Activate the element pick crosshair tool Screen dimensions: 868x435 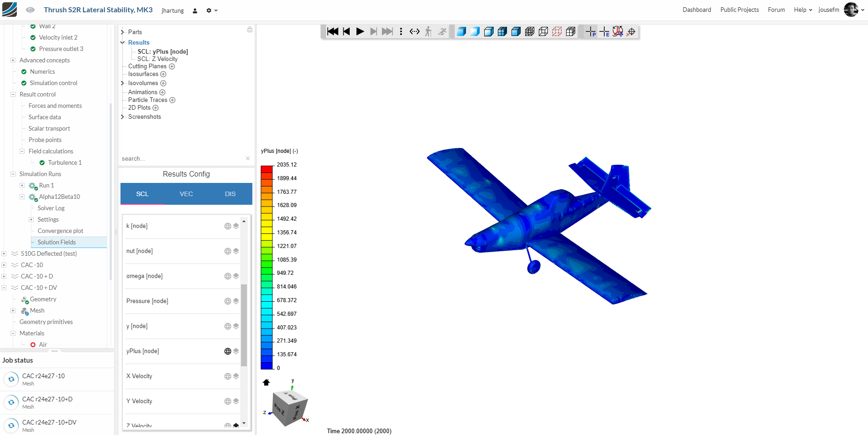604,31
